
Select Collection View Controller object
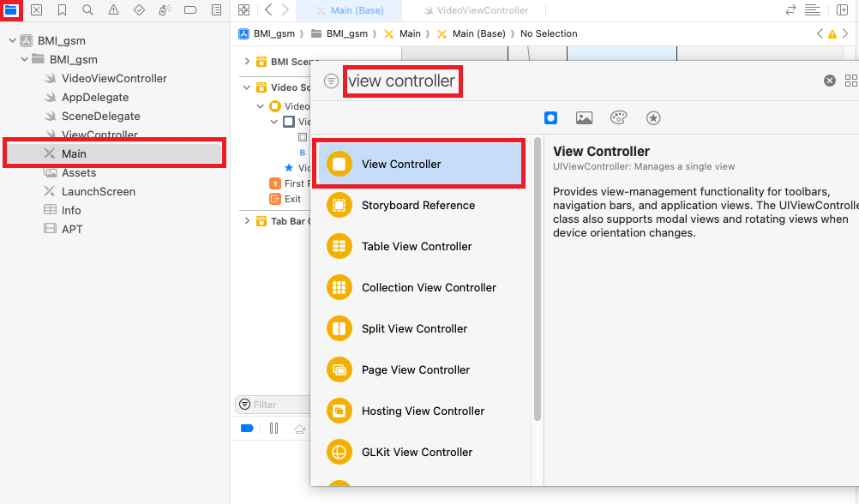pyautogui.click(x=419, y=288)
